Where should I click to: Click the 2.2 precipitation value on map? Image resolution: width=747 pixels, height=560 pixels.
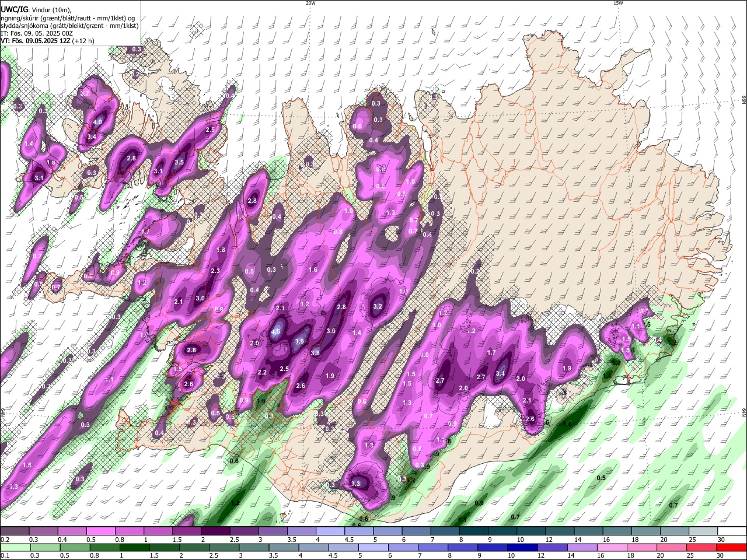point(262,372)
